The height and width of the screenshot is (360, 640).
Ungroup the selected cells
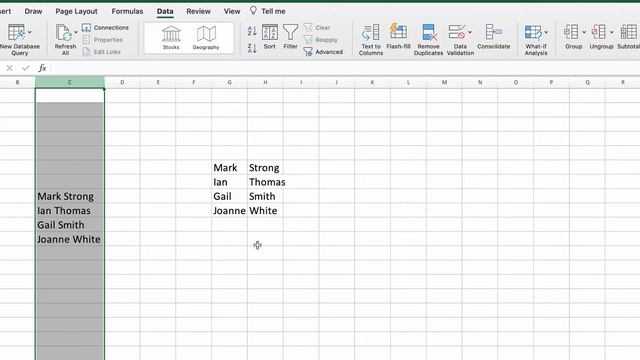pos(601,37)
